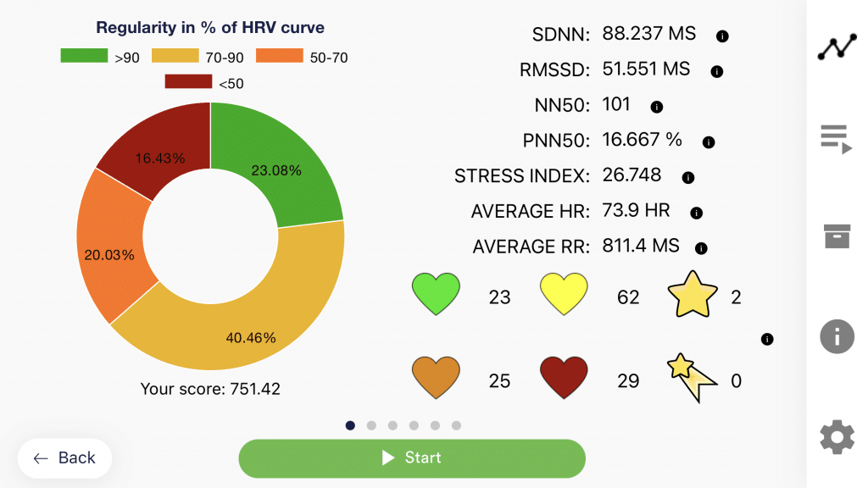Viewport: 868px width, 488px height.
Task: Show info for Average HR
Action: click(x=697, y=213)
